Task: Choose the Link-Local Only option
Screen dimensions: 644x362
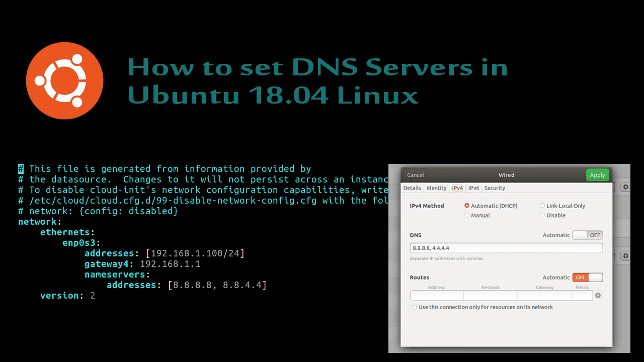Action: tap(542, 206)
